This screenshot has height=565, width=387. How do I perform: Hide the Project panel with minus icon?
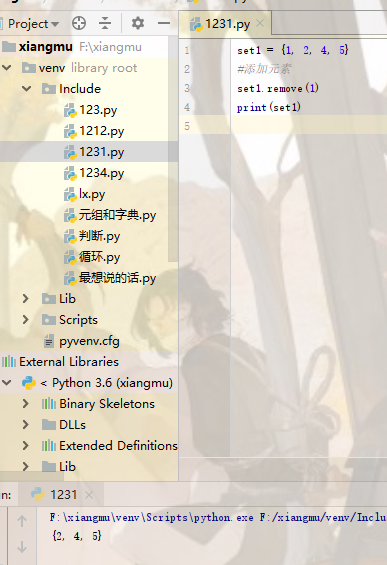click(x=164, y=23)
